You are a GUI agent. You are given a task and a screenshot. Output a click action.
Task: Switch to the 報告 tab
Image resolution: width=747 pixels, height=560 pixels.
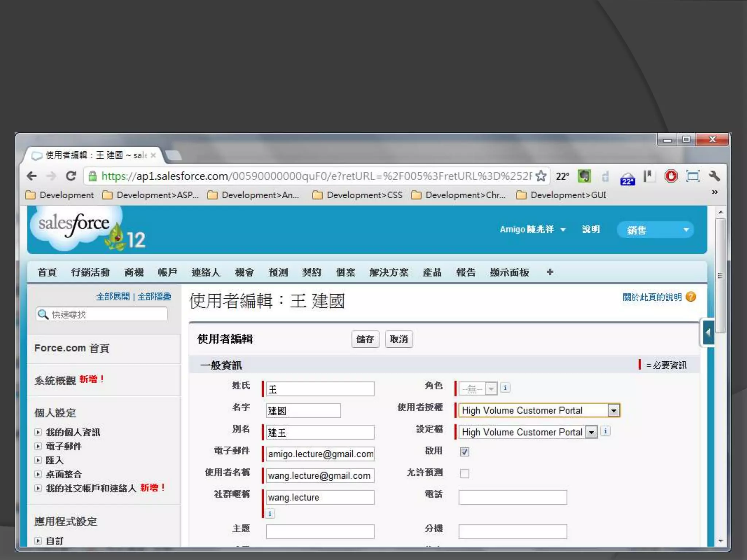(465, 272)
